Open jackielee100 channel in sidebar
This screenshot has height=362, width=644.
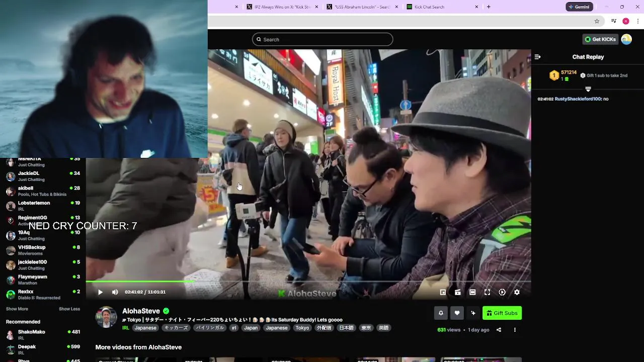point(43,265)
